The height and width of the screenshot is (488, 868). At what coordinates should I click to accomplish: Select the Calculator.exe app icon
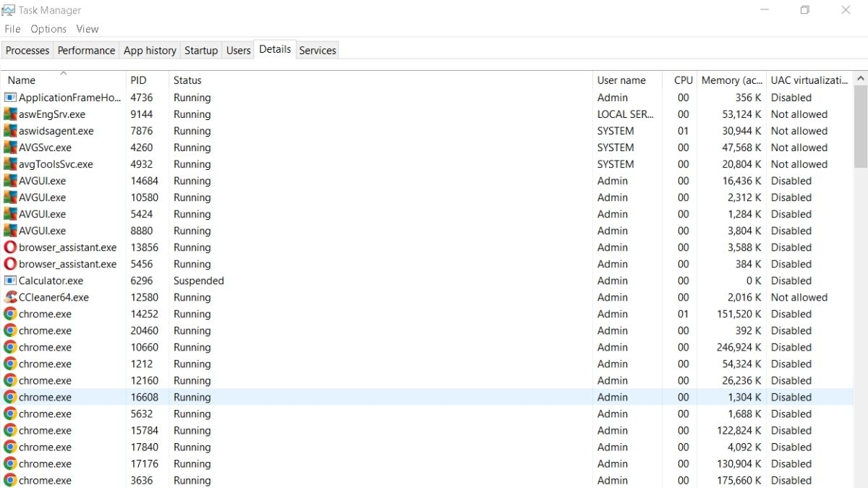pyautogui.click(x=9, y=281)
